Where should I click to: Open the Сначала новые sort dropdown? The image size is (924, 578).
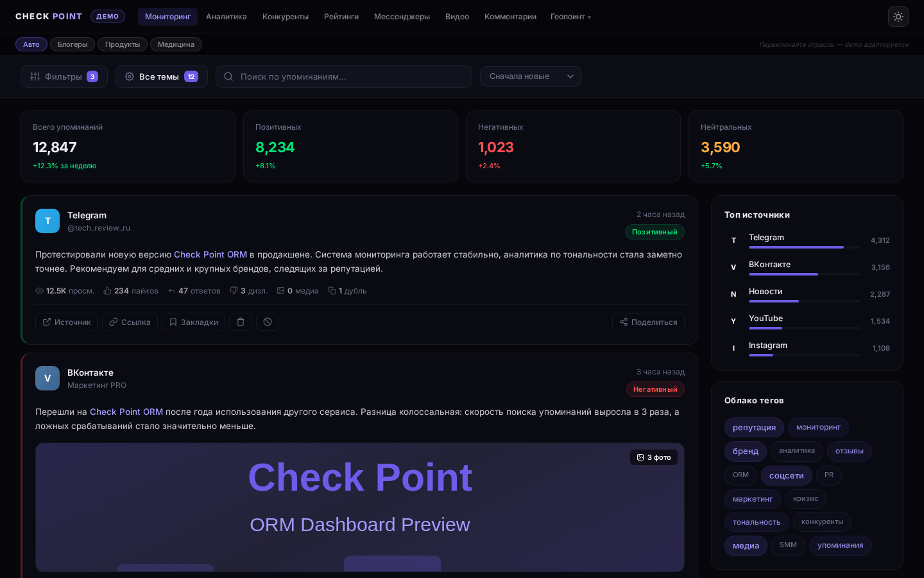point(531,76)
